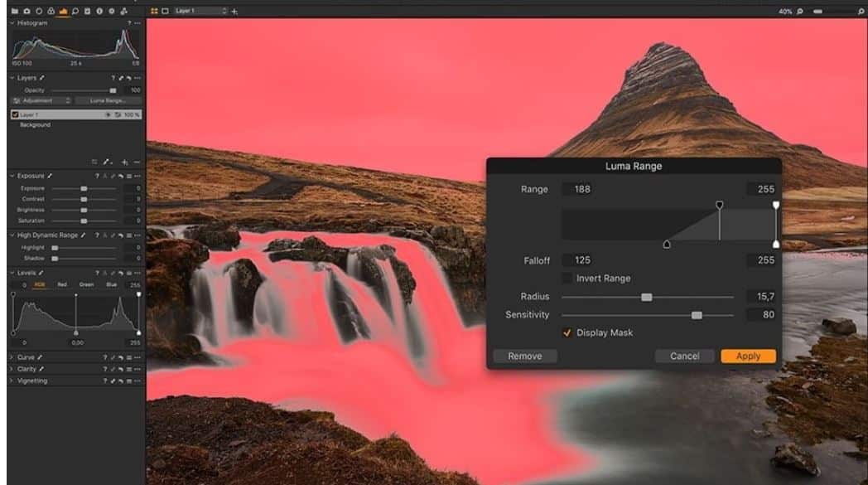Expand the Curve panel
The width and height of the screenshot is (868, 485).
12,358
